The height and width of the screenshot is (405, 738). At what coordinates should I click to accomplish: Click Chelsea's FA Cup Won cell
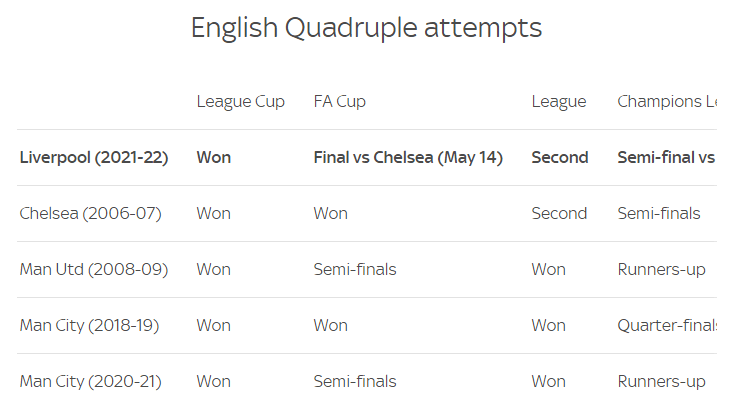(x=330, y=213)
